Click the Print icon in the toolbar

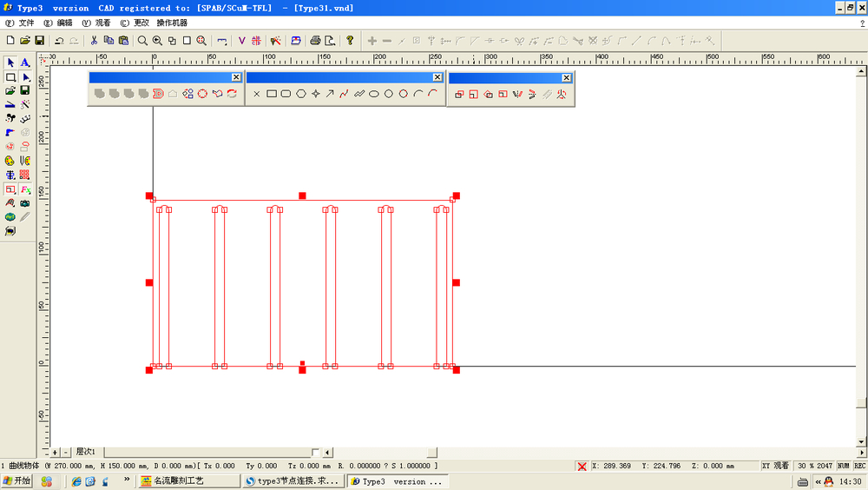click(x=316, y=40)
